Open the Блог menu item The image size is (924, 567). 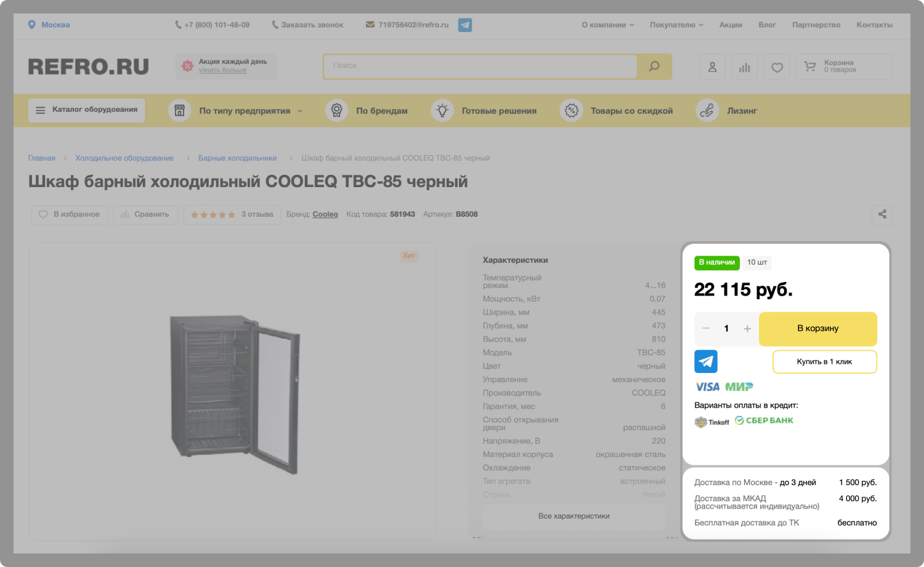767,25
